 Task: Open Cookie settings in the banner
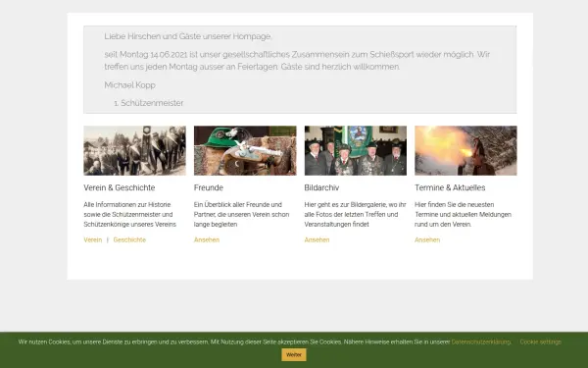(540, 342)
